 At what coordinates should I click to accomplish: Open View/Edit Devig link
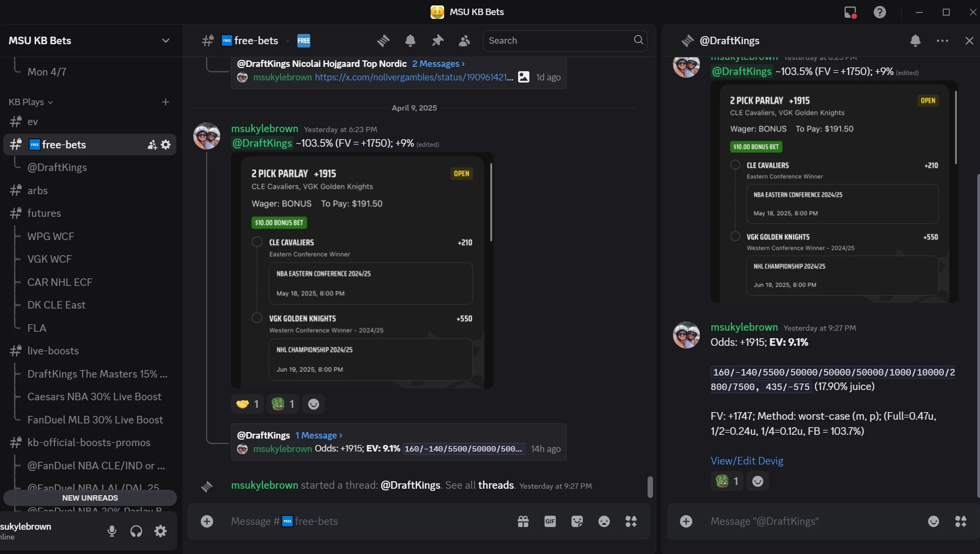click(x=747, y=461)
